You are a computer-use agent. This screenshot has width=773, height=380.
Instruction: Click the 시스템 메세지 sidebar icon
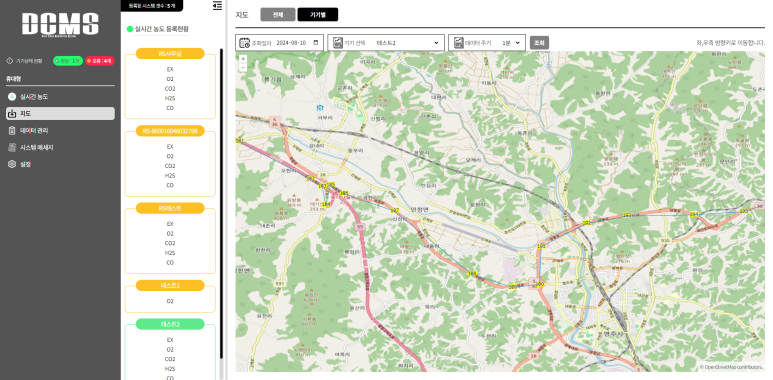click(x=12, y=147)
